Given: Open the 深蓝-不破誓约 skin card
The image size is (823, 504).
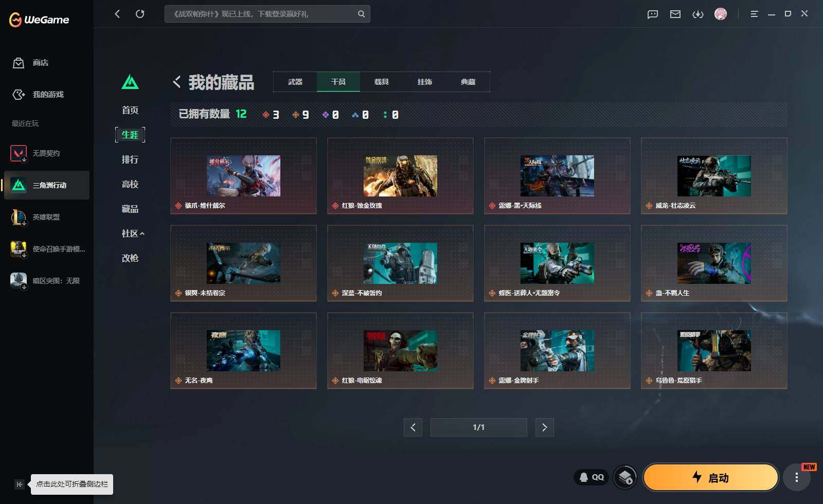Looking at the screenshot, I should pos(400,263).
